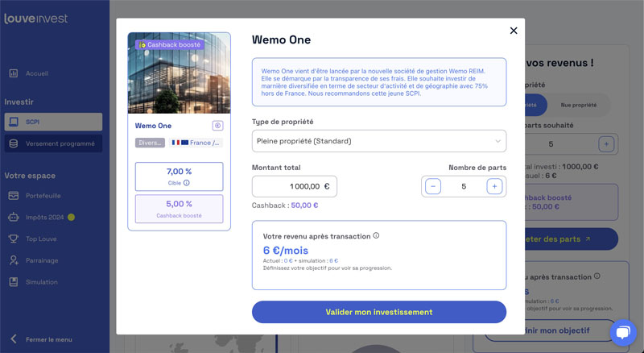Decrease number of parts with minus button
Image resolution: width=644 pixels, height=353 pixels.
pyautogui.click(x=433, y=186)
